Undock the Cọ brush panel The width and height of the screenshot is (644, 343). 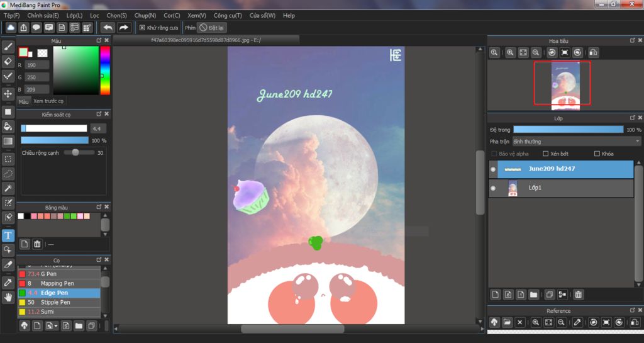(x=99, y=260)
